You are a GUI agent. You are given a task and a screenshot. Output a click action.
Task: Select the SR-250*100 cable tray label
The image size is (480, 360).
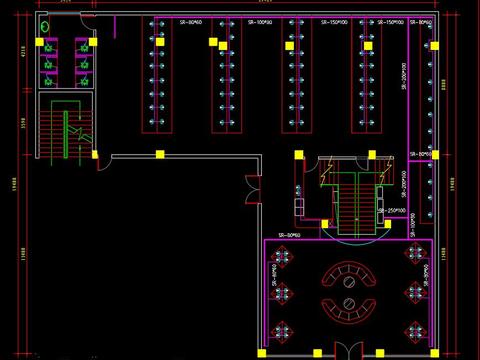(x=393, y=211)
